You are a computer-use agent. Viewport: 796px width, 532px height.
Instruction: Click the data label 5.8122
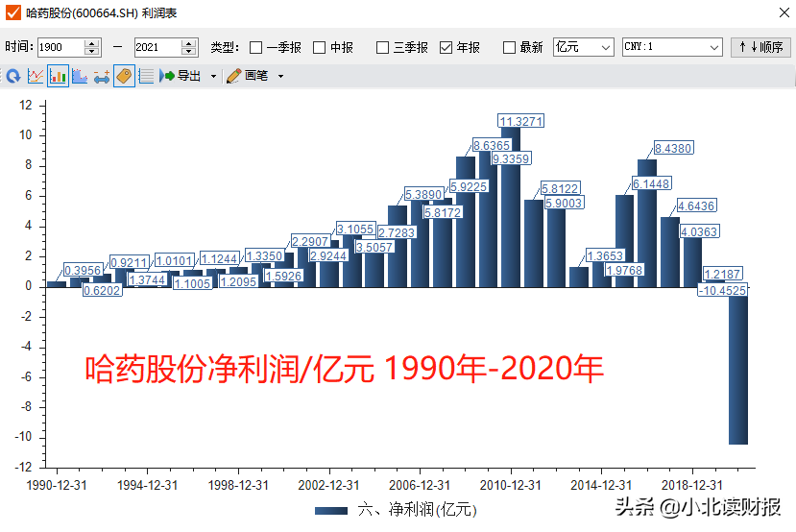[x=561, y=189]
